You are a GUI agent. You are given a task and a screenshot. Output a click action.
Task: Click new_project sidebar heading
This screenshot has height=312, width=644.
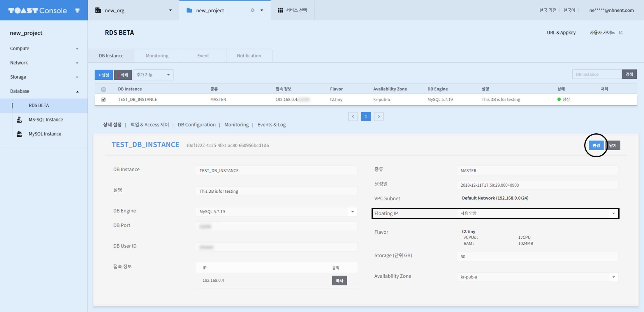[26, 33]
